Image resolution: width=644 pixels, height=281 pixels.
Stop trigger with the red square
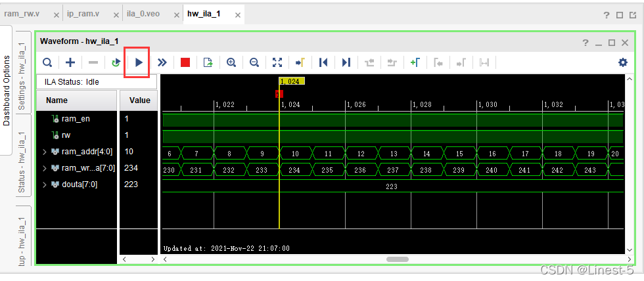click(x=185, y=62)
